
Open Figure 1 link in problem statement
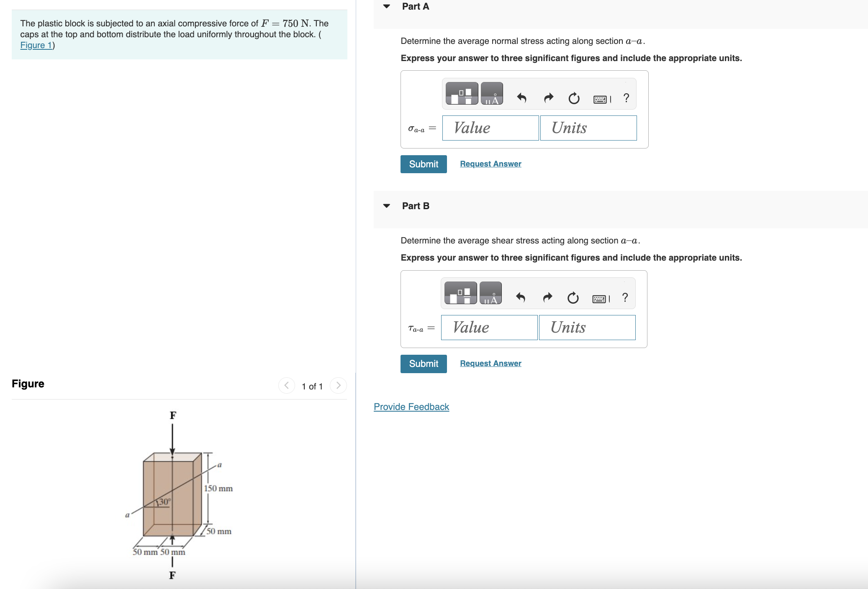[36, 45]
